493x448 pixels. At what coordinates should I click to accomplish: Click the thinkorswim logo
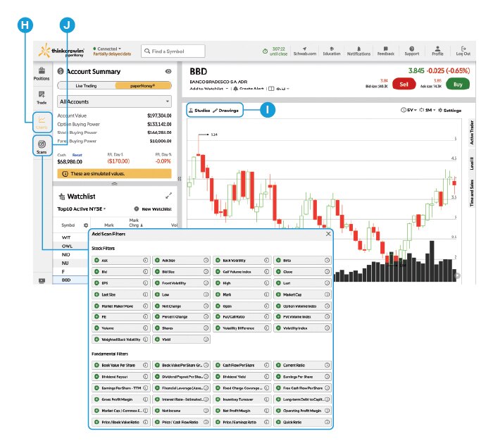pos(62,51)
